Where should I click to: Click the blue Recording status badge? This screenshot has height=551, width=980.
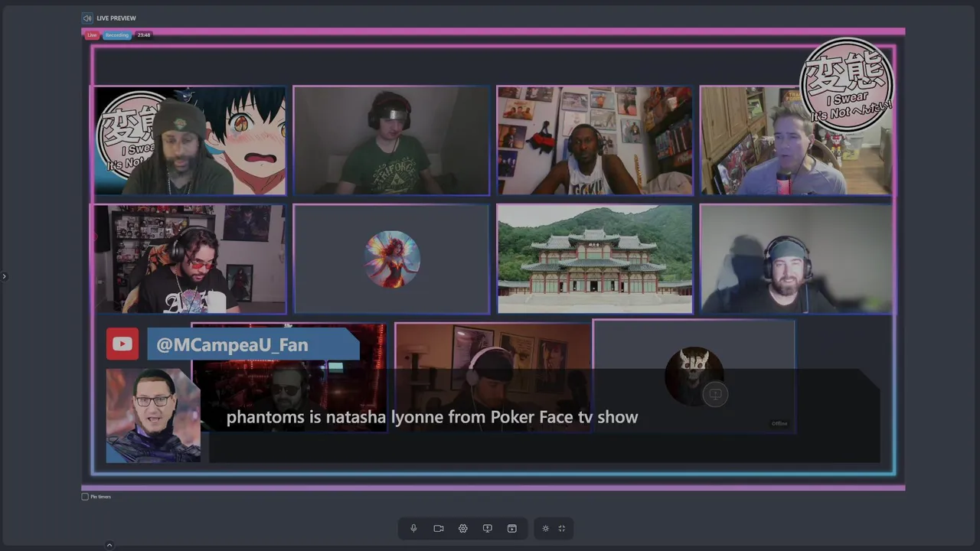[x=117, y=35]
